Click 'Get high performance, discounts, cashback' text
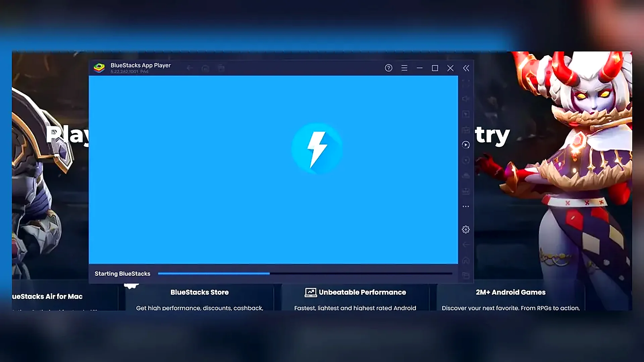The image size is (644, 362). coord(200,308)
